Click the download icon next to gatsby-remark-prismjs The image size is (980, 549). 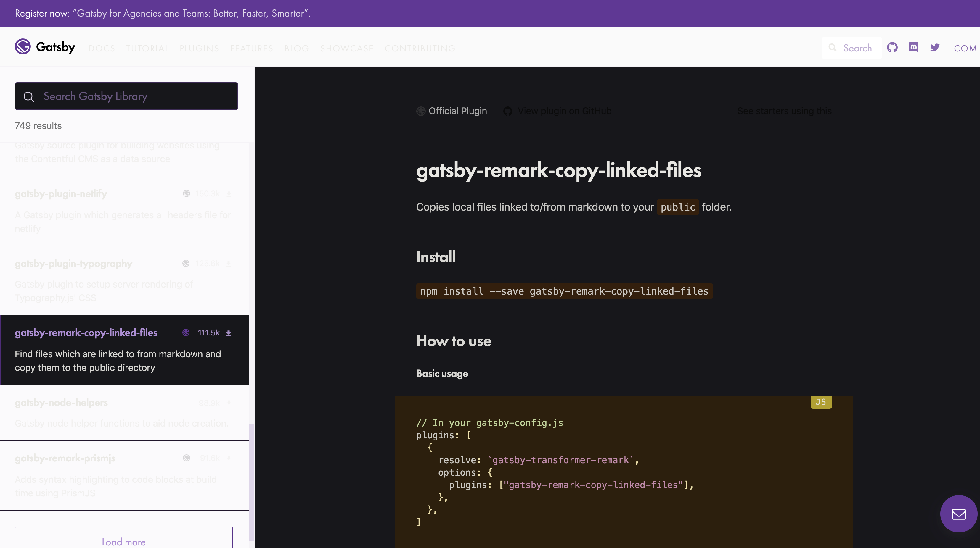click(229, 458)
